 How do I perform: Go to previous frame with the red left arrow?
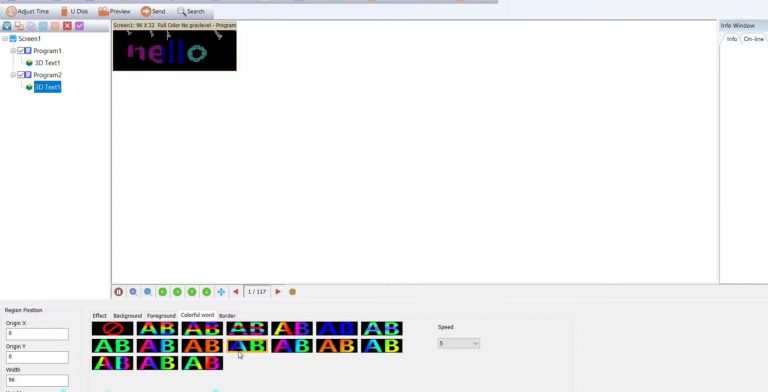(x=236, y=292)
